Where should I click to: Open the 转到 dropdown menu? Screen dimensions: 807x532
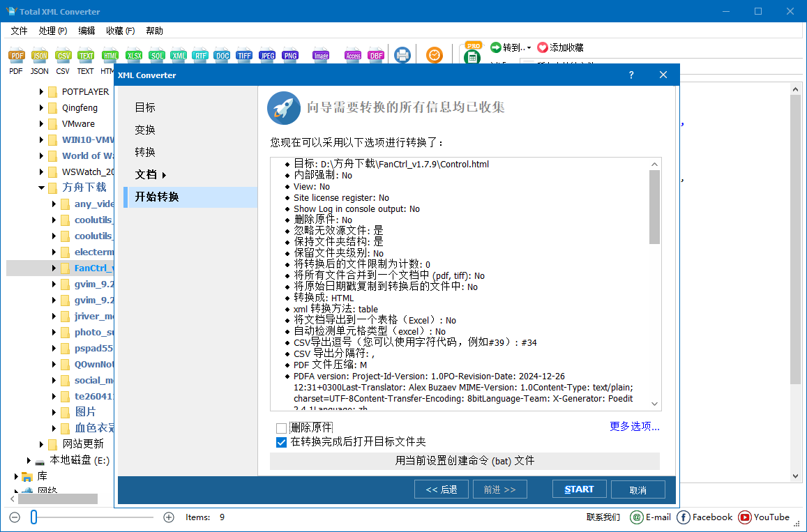point(513,48)
